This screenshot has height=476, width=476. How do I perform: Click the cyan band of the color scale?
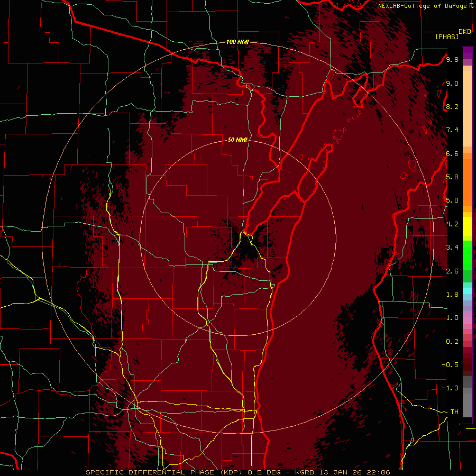pos(467,291)
